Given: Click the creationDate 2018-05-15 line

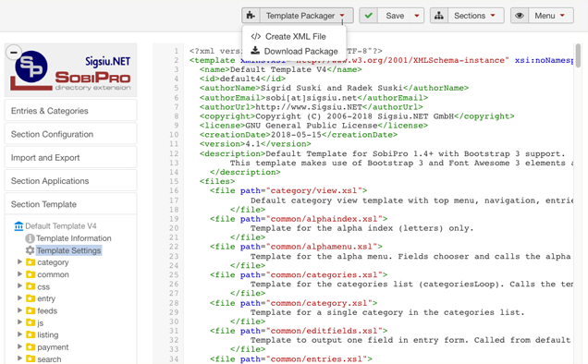Looking at the screenshot, I should (x=298, y=135).
